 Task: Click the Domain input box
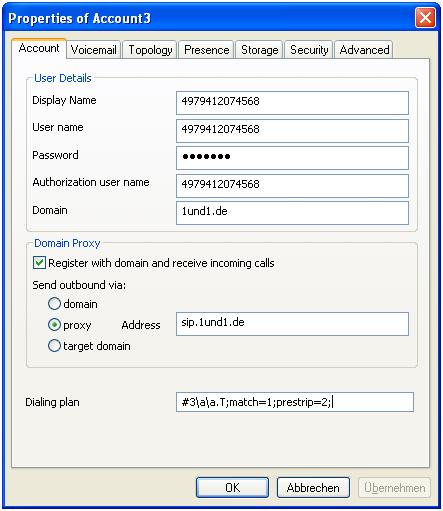click(x=292, y=213)
